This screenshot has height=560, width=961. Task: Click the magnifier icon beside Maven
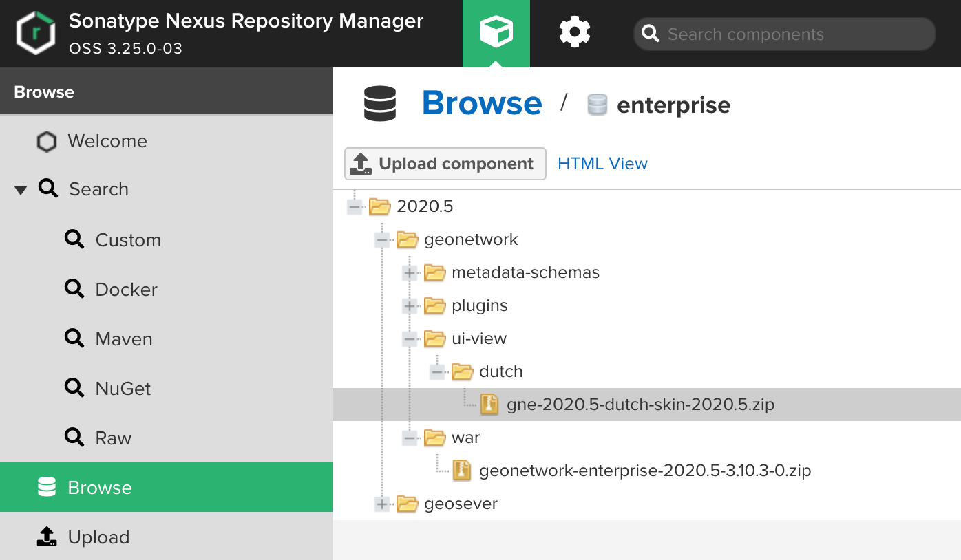(74, 338)
